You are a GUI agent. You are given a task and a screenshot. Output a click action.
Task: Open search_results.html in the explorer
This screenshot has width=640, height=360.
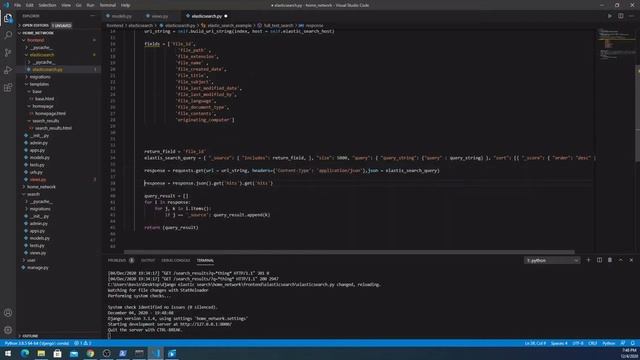[x=53, y=128]
